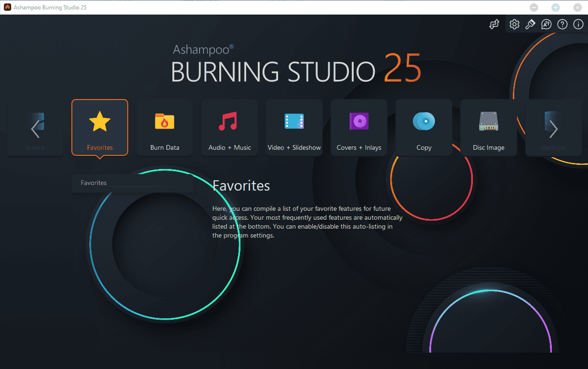Open the Favorites star tile
This screenshot has height=369, width=588.
pyautogui.click(x=100, y=127)
